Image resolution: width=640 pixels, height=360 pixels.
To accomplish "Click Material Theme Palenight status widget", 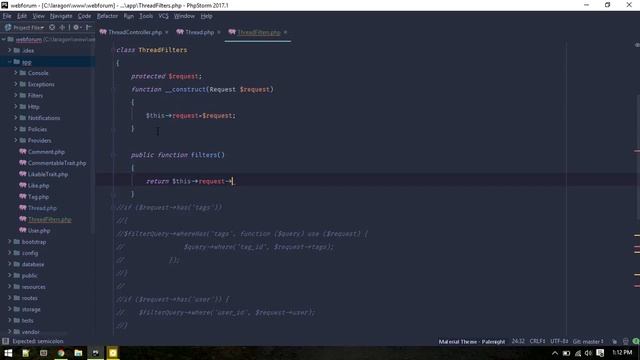I will 471,341.
